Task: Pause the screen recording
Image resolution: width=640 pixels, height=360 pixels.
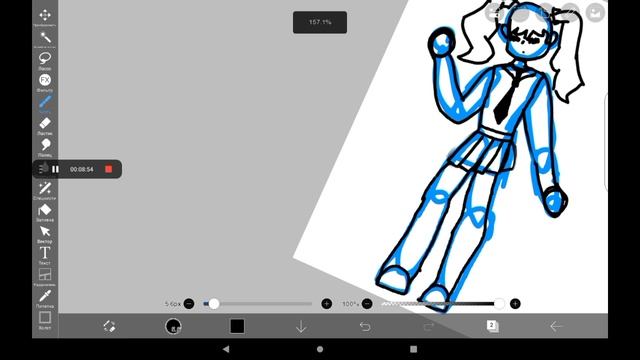Action: pos(56,169)
